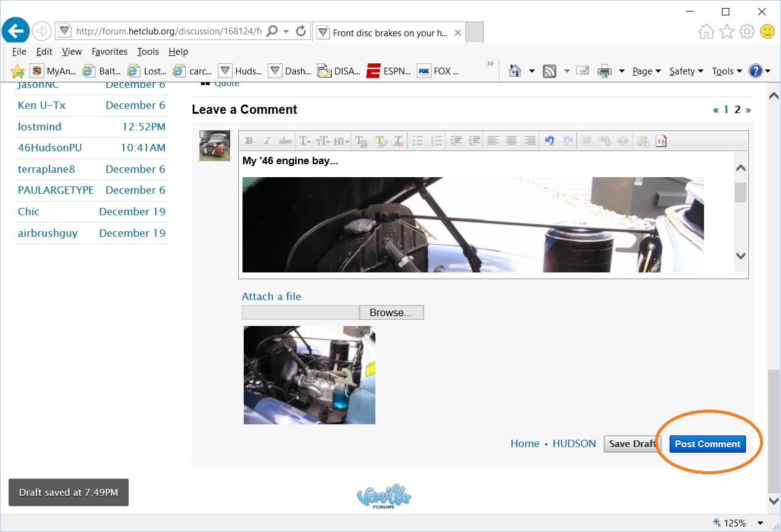Open the Favorites menu
The height and width of the screenshot is (532, 781).
(110, 52)
